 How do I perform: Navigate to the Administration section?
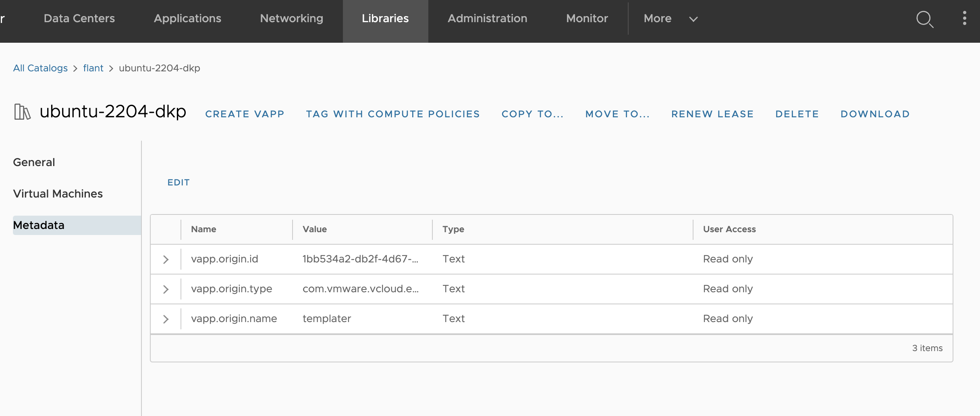tap(487, 18)
